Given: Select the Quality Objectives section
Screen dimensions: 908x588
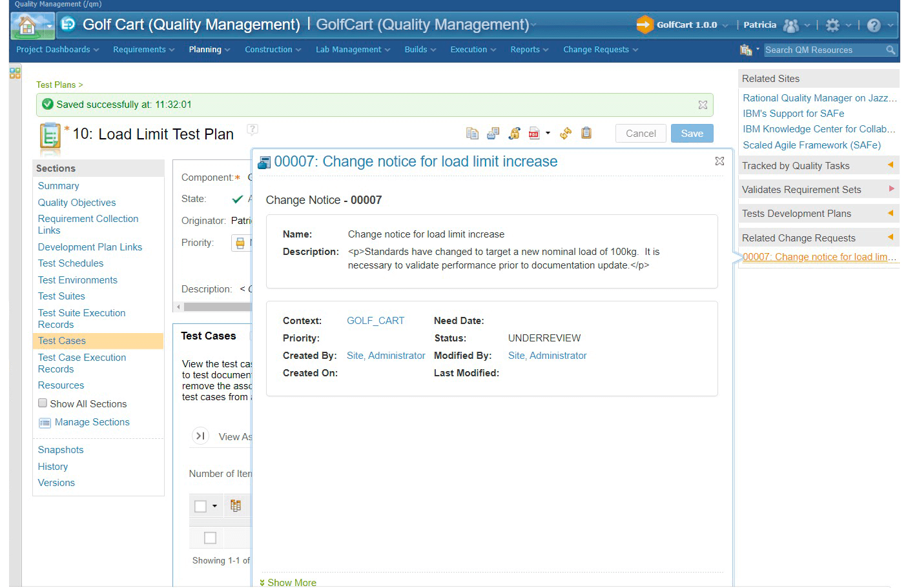Looking at the screenshot, I should click(x=77, y=203).
